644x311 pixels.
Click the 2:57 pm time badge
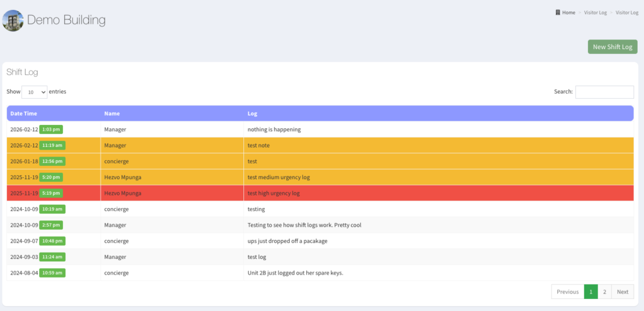(51, 225)
